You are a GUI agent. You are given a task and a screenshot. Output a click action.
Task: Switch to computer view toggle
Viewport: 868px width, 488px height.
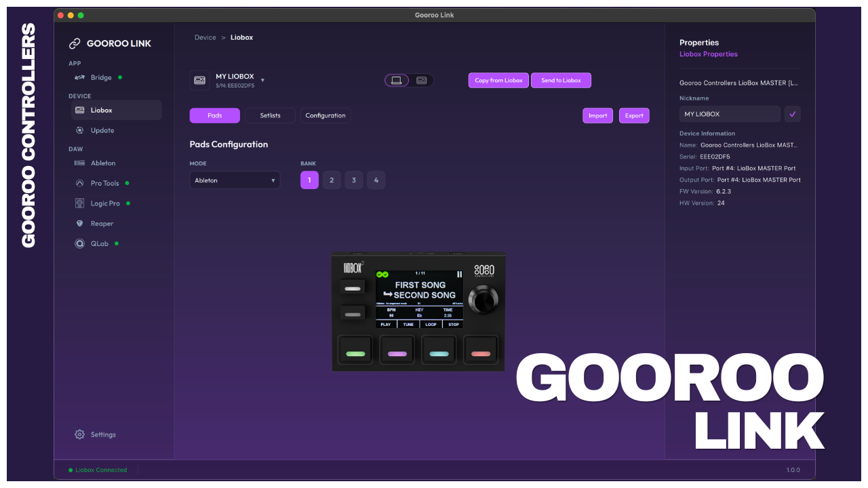click(x=397, y=81)
